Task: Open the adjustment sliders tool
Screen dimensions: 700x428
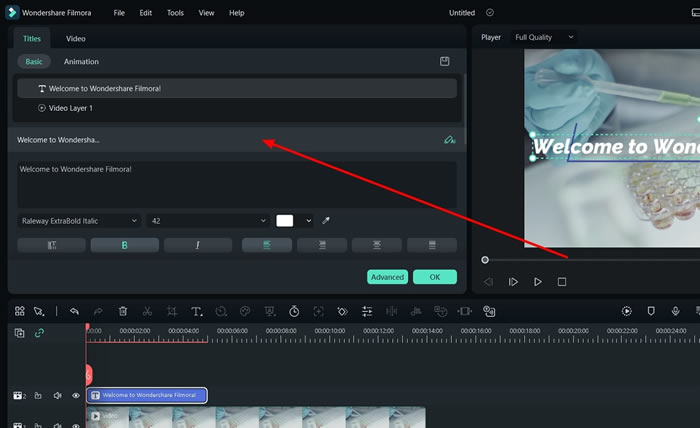Action: tap(367, 311)
